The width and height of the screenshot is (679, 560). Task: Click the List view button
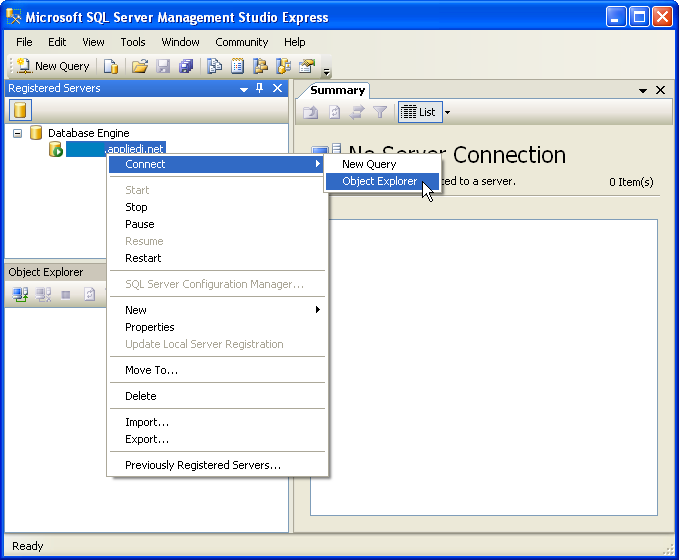[418, 113]
